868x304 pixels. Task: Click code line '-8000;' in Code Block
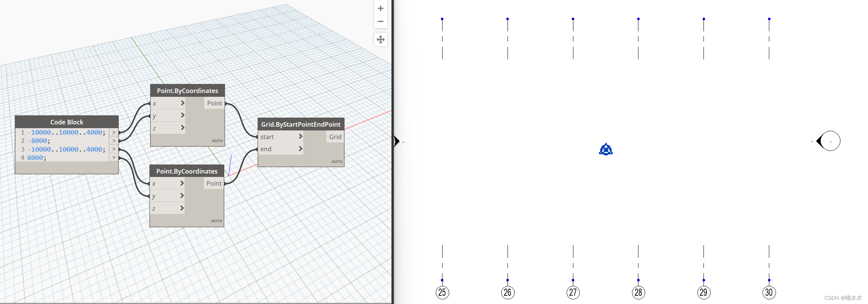(39, 141)
